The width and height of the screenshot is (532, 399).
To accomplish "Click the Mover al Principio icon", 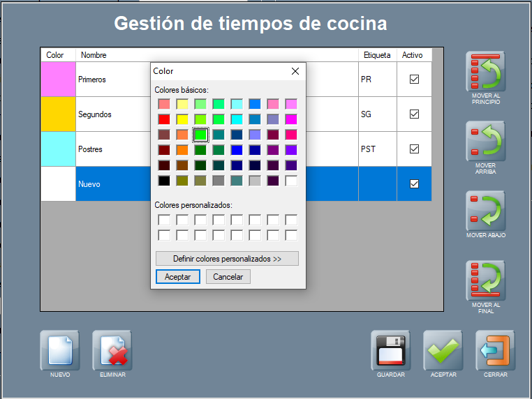I will [x=485, y=71].
